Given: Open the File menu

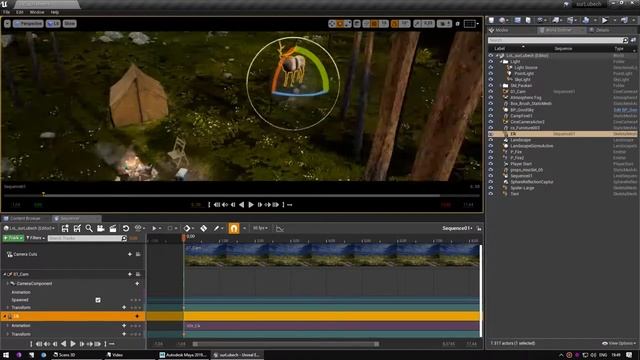Looking at the screenshot, I should pos(7,12).
